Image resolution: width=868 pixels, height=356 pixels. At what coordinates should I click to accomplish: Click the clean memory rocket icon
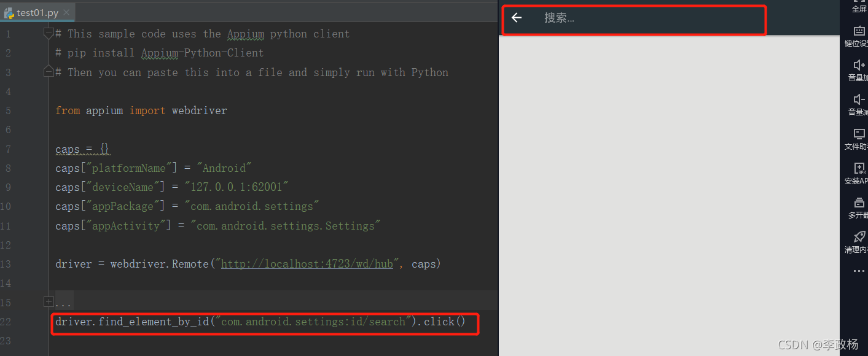coord(859,237)
